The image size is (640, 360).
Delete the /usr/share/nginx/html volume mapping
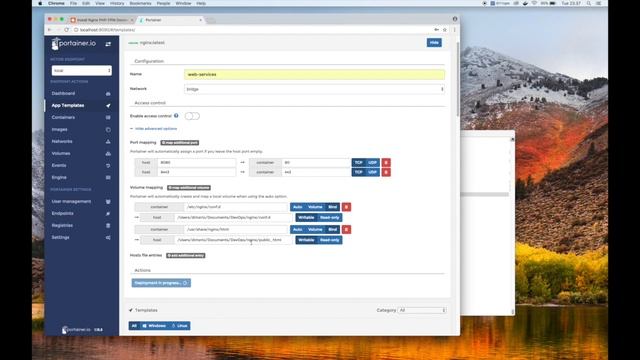(x=346, y=229)
